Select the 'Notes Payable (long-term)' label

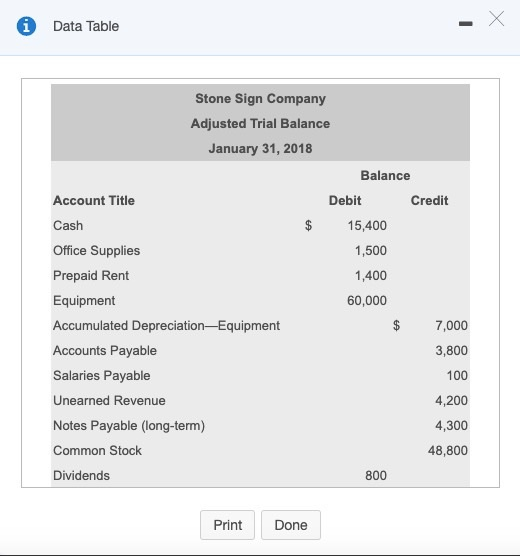coord(129,426)
